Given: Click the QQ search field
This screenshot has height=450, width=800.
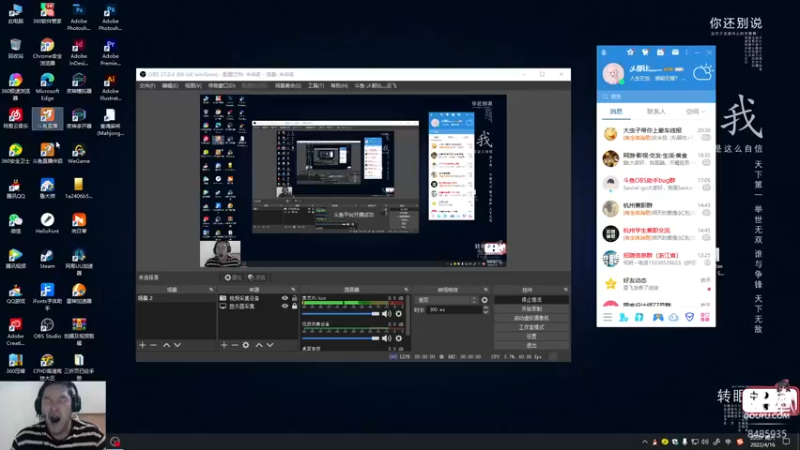Looking at the screenshot, I should (x=656, y=96).
